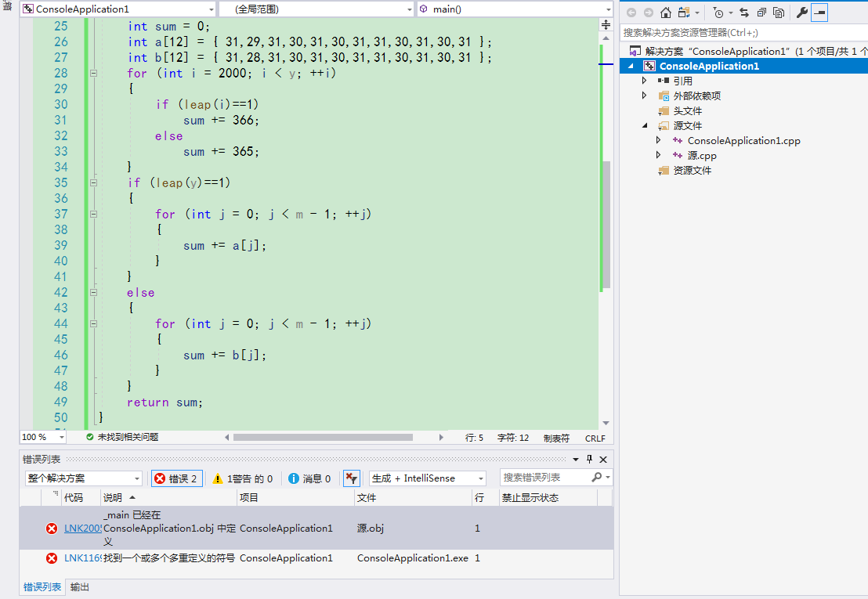868x599 pixels.
Task: Collapse the ConsoleApplication1 project node
Action: pyautogui.click(x=631, y=66)
